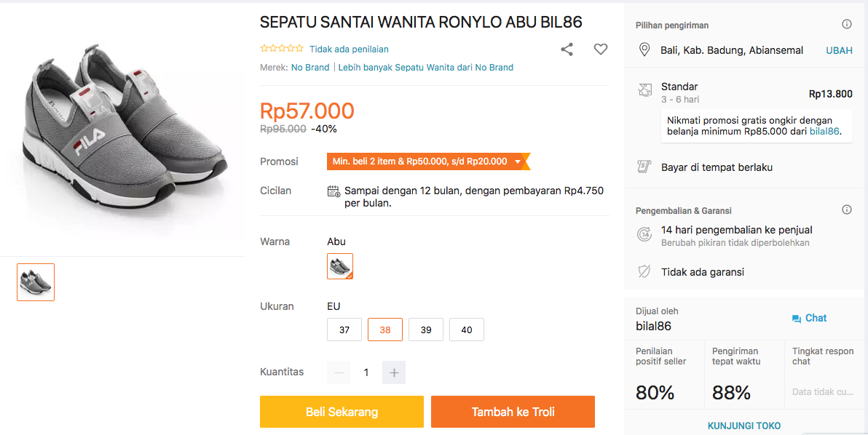Screen dimensions: 868x435
Task: Click info icon beside Pilihan pengiriman
Action: (x=847, y=25)
